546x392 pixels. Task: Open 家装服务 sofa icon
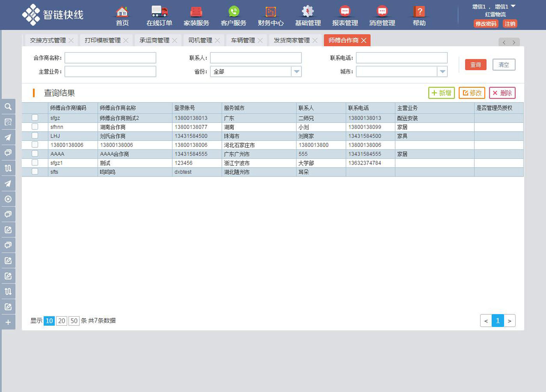pyautogui.click(x=196, y=12)
